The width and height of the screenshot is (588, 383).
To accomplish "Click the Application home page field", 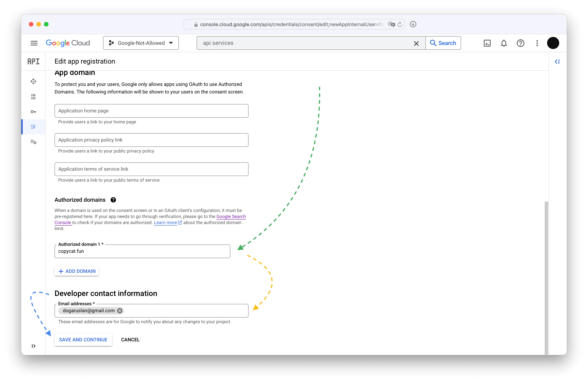I will 151,111.
